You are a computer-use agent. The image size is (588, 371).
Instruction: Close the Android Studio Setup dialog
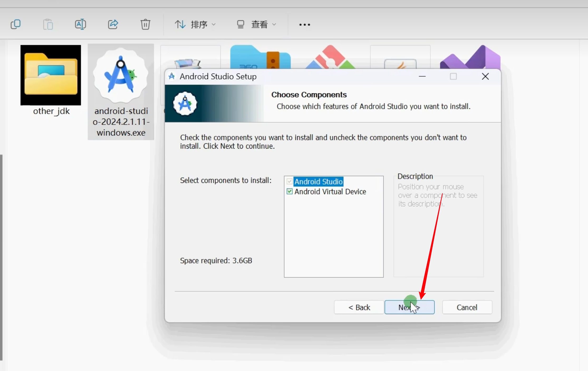[485, 76]
